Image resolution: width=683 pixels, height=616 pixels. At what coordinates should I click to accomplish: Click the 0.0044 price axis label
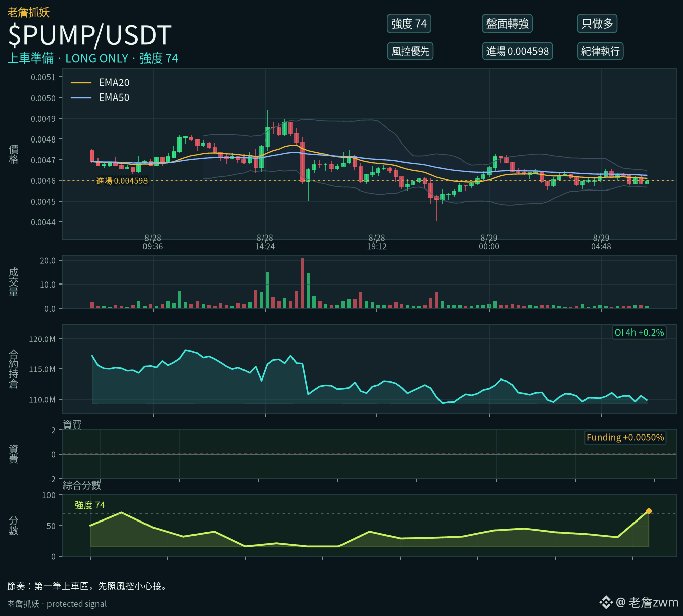[43, 222]
